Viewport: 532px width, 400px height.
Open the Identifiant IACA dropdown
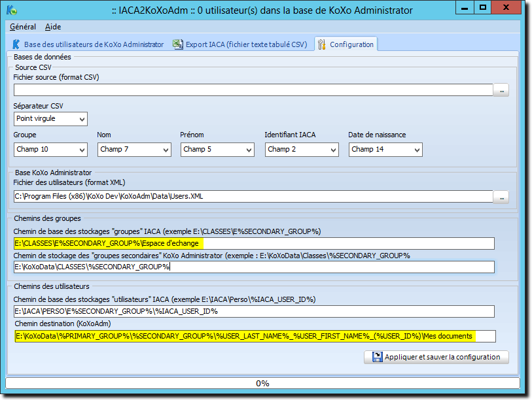point(302,150)
